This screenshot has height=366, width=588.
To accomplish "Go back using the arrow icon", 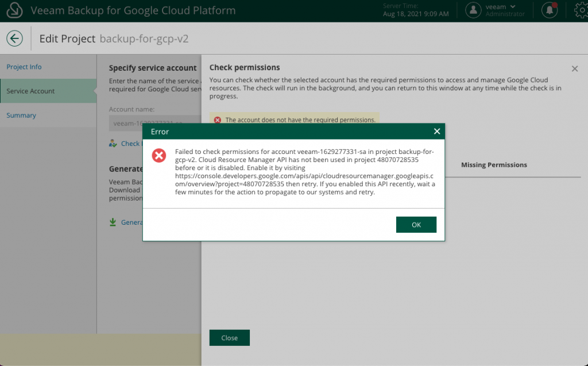I will click(x=14, y=38).
